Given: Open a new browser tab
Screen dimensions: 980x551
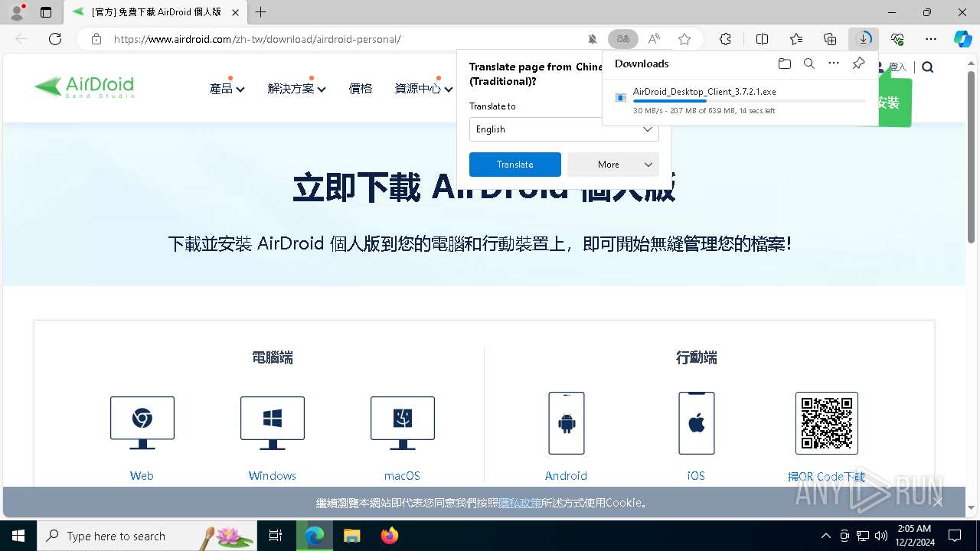Looking at the screenshot, I should (261, 12).
